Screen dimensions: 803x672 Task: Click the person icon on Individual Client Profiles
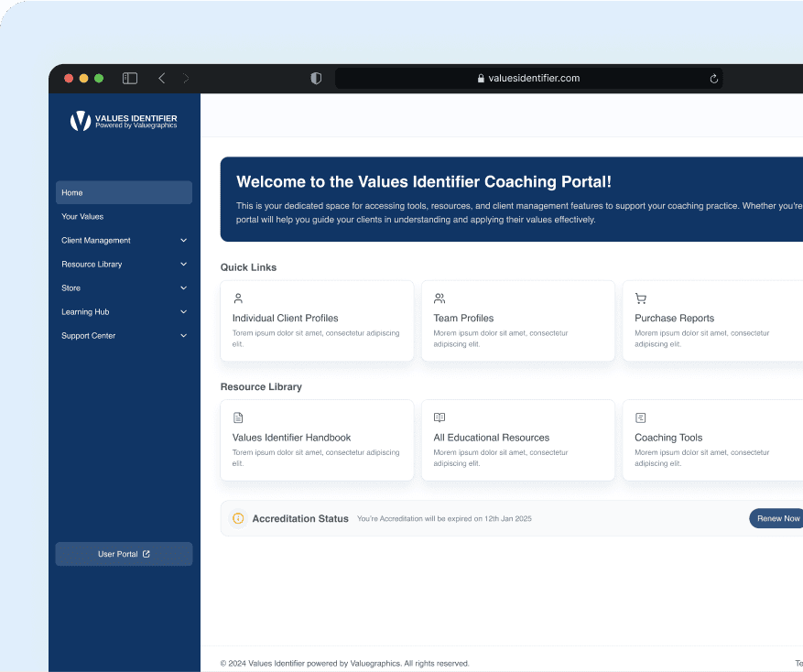[238, 298]
